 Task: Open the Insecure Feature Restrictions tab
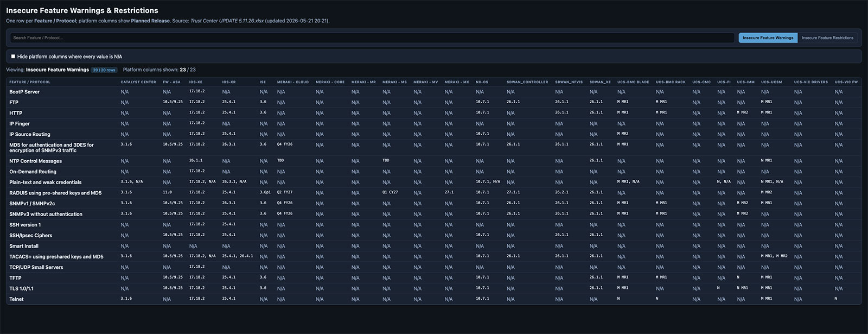827,38
